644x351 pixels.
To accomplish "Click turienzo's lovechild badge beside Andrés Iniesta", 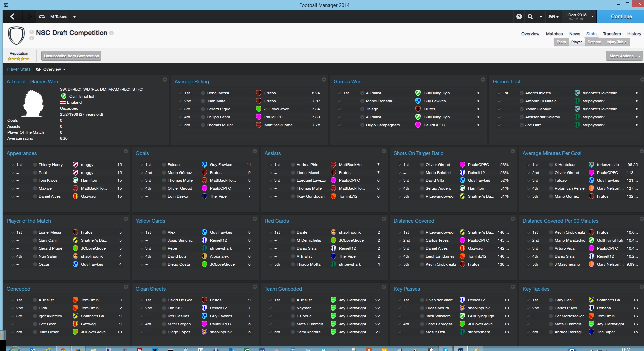I will tap(577, 93).
